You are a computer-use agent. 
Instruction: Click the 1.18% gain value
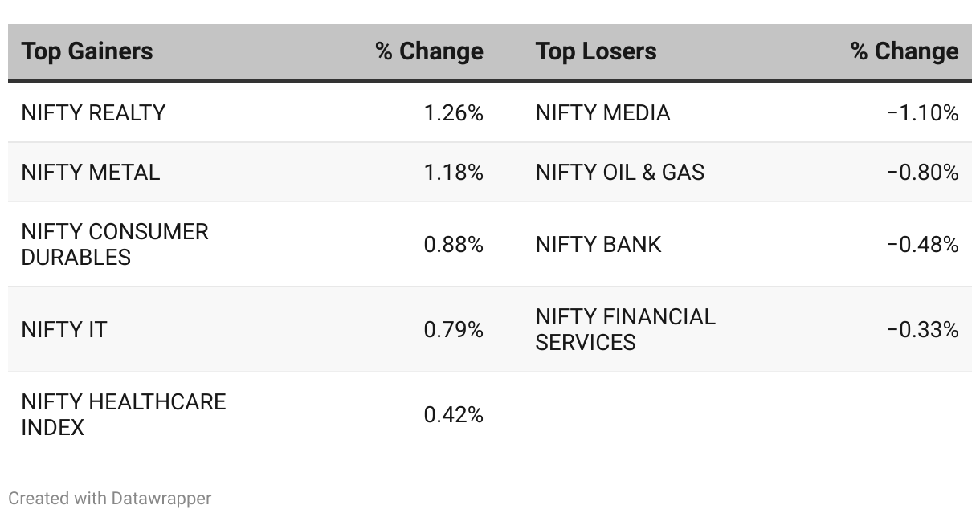click(x=453, y=173)
